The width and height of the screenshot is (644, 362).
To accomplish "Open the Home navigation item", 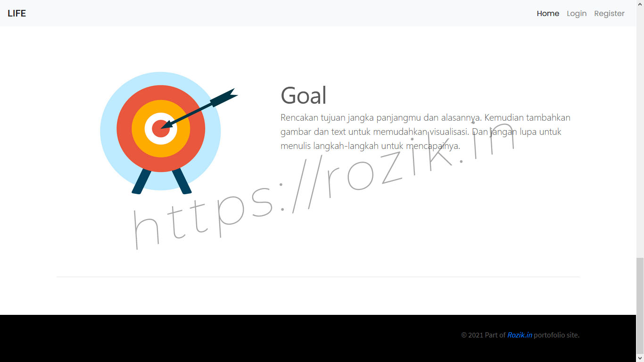I will point(548,13).
